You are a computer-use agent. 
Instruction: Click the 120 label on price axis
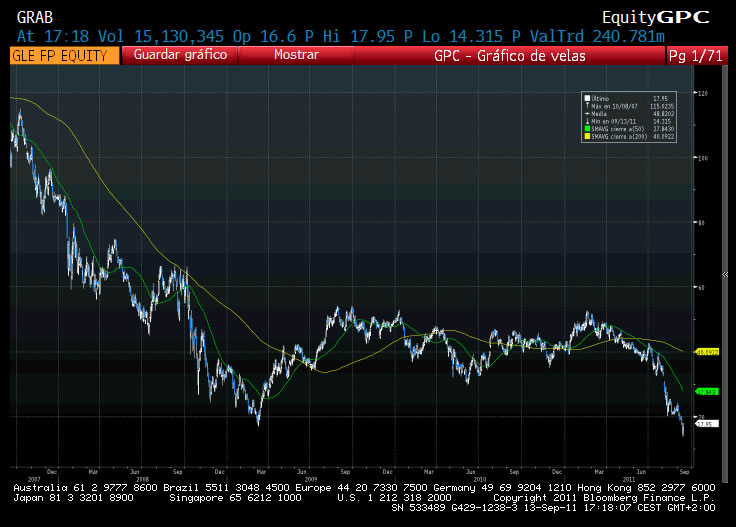click(x=703, y=93)
